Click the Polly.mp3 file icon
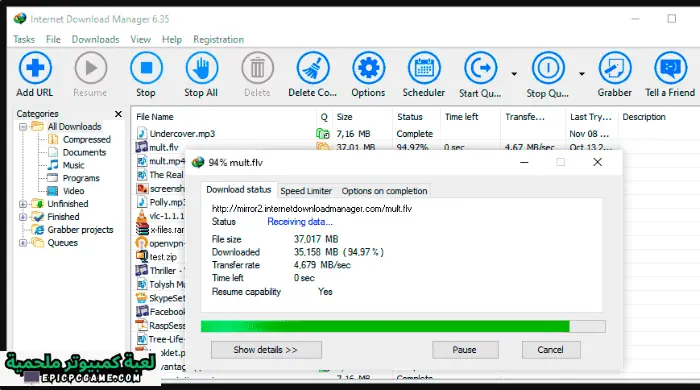700x390 pixels. click(142, 202)
